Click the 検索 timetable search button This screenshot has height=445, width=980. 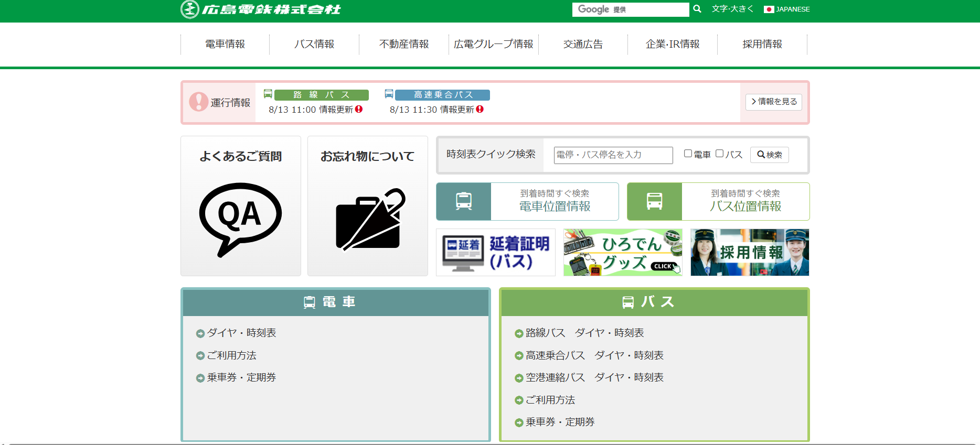770,155
